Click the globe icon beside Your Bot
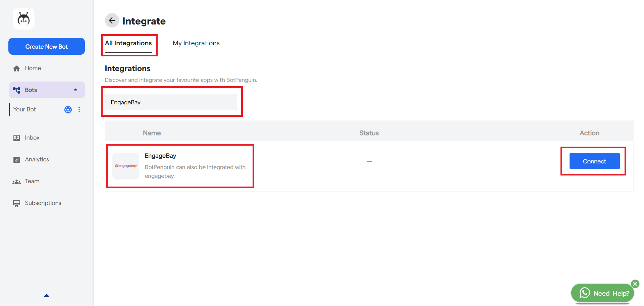 68,110
